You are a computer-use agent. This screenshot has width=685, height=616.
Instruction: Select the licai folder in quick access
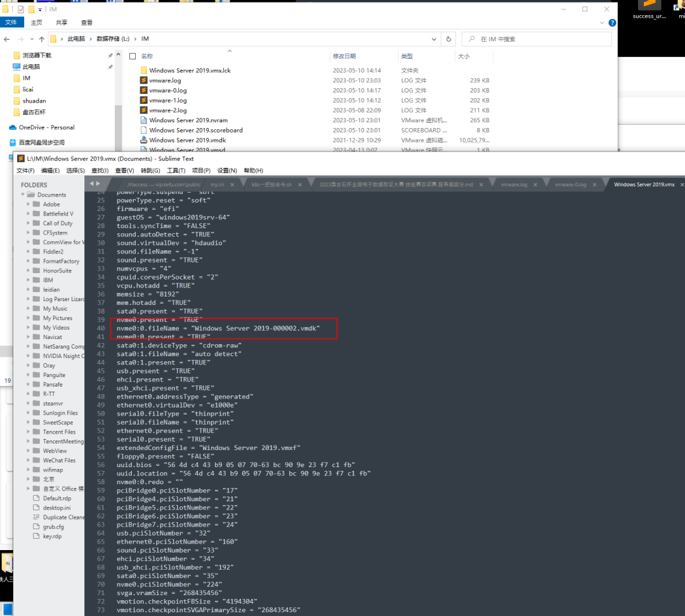[28, 89]
